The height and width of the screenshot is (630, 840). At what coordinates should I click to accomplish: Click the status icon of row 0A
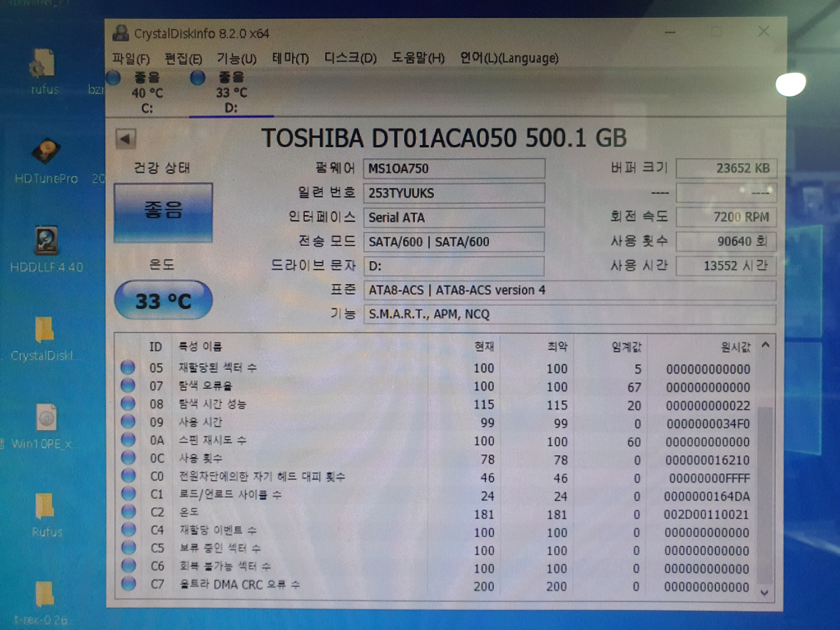pyautogui.click(x=128, y=440)
